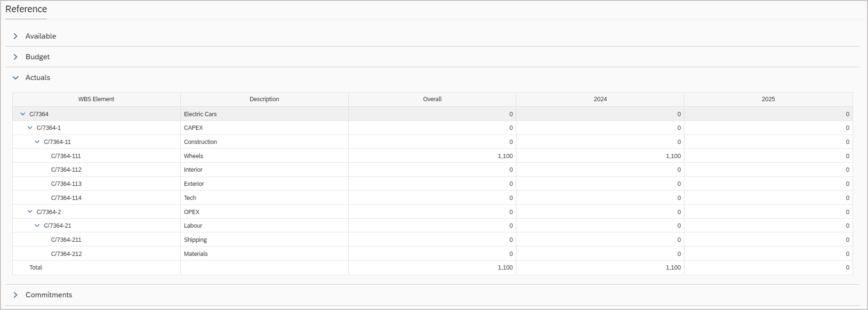Collapse the Actuals section chevron
Viewport: 868px width, 310px height.
click(x=16, y=78)
